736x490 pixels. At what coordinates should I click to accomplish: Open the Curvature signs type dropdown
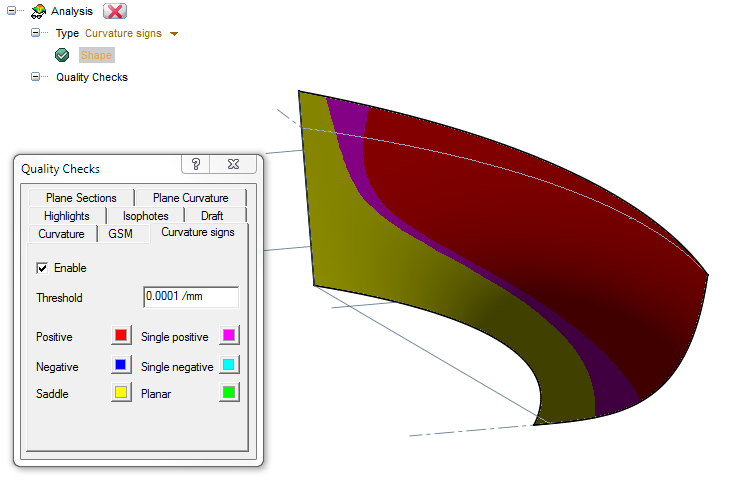(x=174, y=34)
